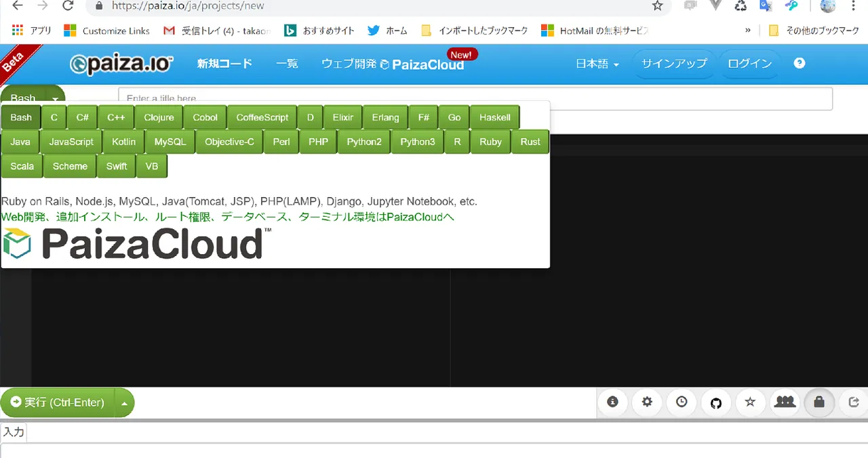Select the JavaScript language
Image resolution: width=868 pixels, height=458 pixels.
tap(71, 142)
